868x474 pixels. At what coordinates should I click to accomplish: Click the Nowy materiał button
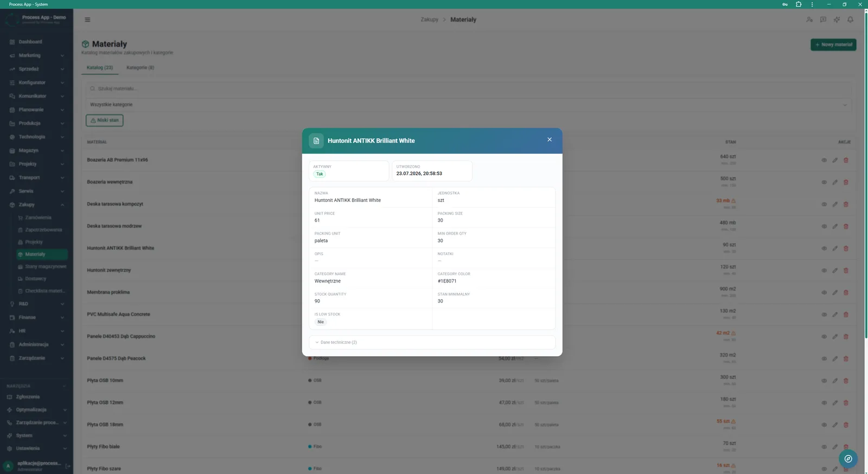tap(833, 45)
